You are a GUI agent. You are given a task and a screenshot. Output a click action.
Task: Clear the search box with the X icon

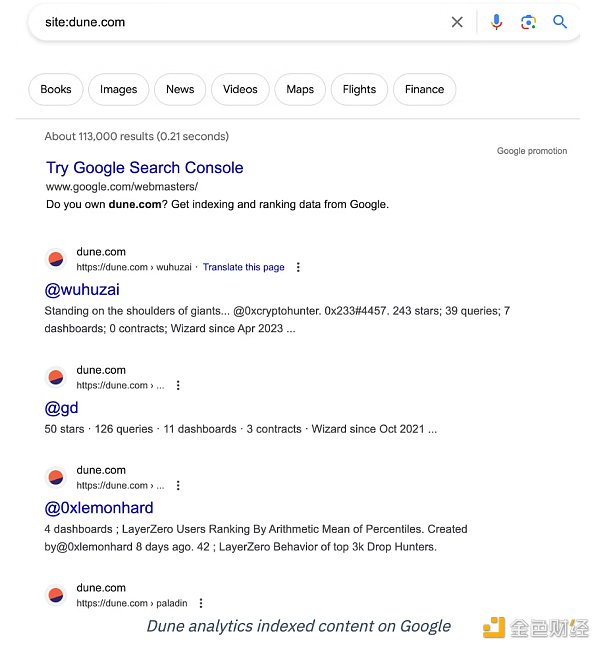click(457, 22)
